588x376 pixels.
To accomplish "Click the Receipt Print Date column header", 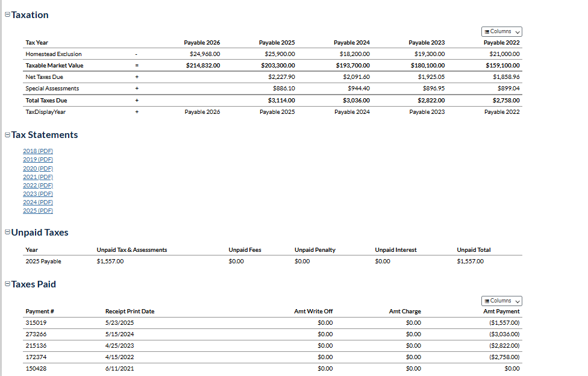I will [x=130, y=312].
